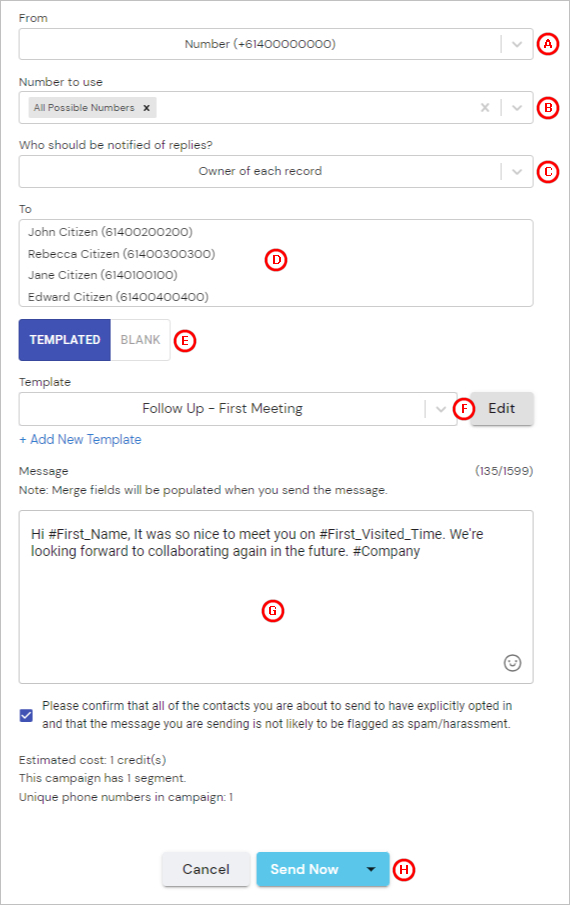Open Send Now options arrow
570x905 pixels.
click(371, 869)
